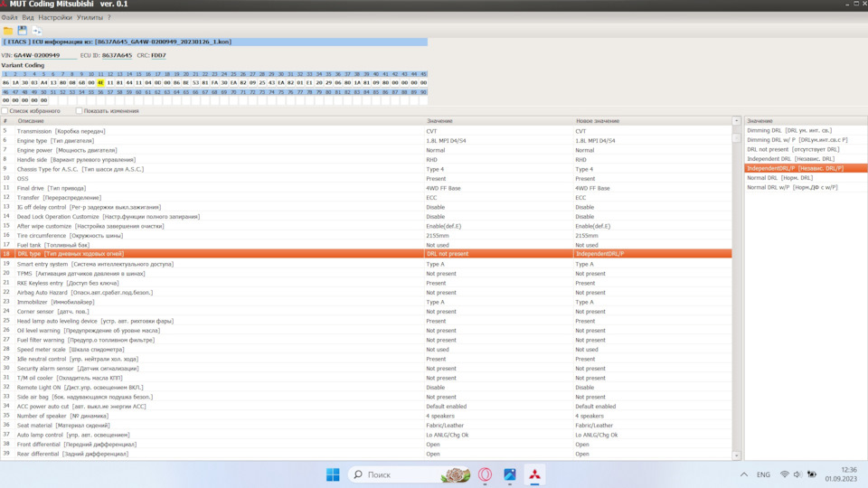This screenshot has width=868, height=488.
Task: Click the ECU ID field 8637A645
Action: [117, 55]
